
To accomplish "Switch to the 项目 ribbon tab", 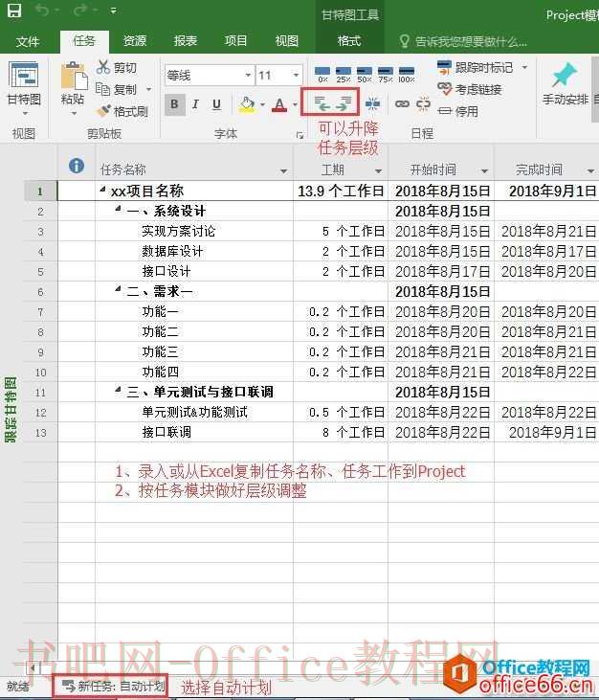I will pos(235,41).
